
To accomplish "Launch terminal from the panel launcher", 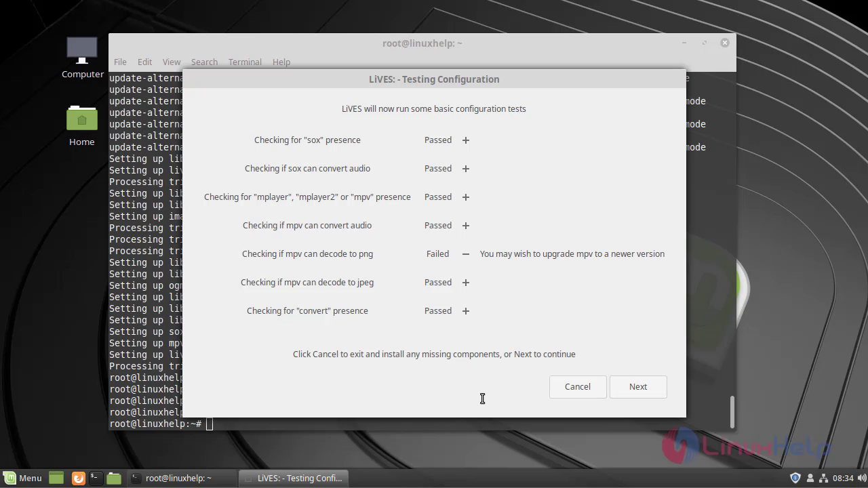I will tap(96, 478).
